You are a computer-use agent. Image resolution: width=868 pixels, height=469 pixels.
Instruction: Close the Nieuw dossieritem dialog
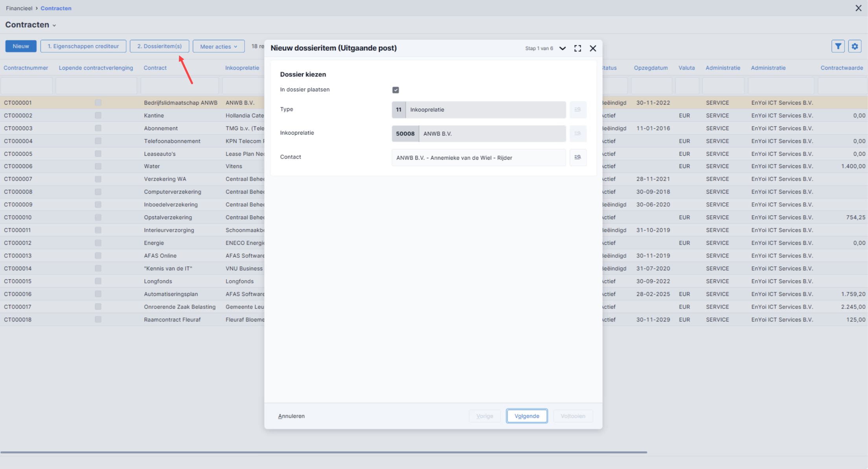point(593,48)
